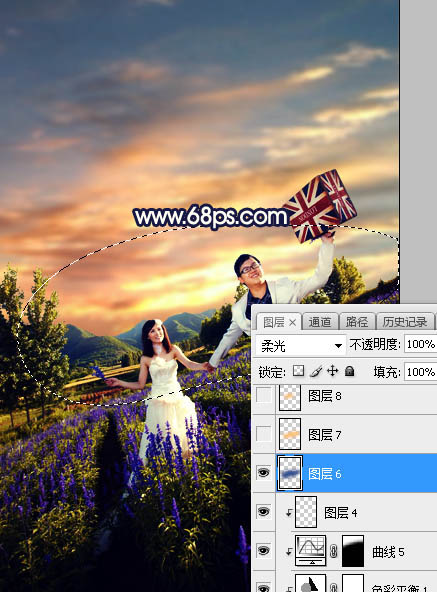Click the lock all padlock icon
Viewport: 437px width, 592px height.
tap(350, 371)
